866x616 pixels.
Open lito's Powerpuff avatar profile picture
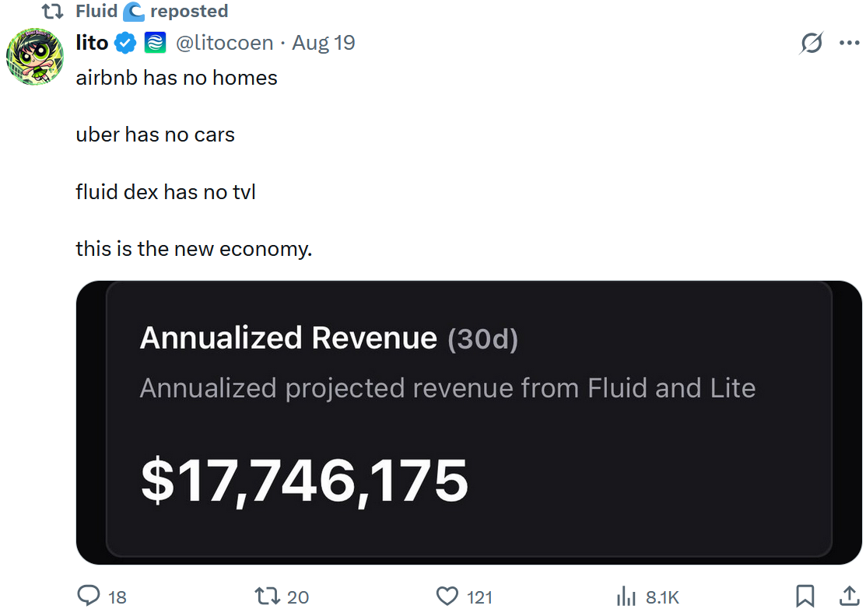coord(35,57)
